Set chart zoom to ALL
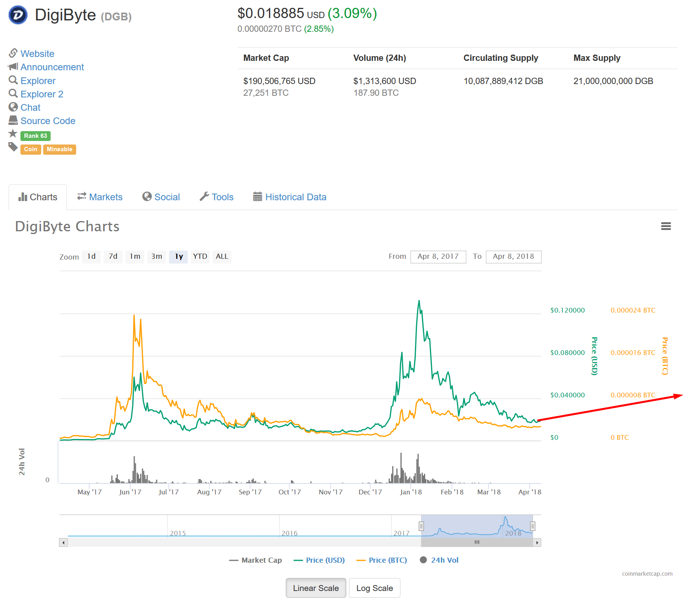 (x=222, y=256)
